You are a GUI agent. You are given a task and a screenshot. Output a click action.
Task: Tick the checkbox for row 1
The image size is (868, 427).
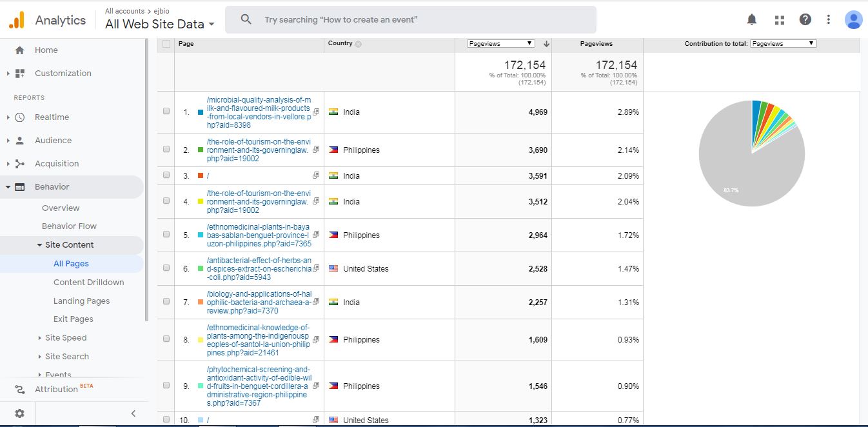coord(166,111)
